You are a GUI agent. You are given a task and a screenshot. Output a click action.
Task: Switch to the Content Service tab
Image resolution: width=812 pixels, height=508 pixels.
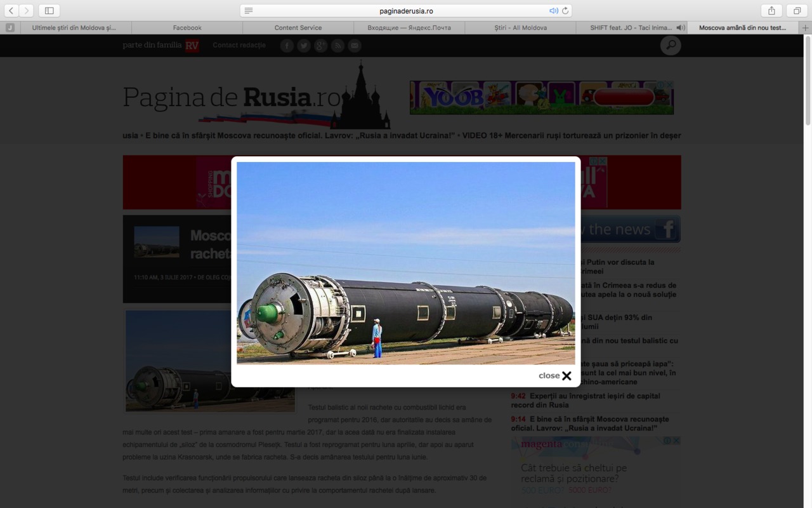point(298,28)
